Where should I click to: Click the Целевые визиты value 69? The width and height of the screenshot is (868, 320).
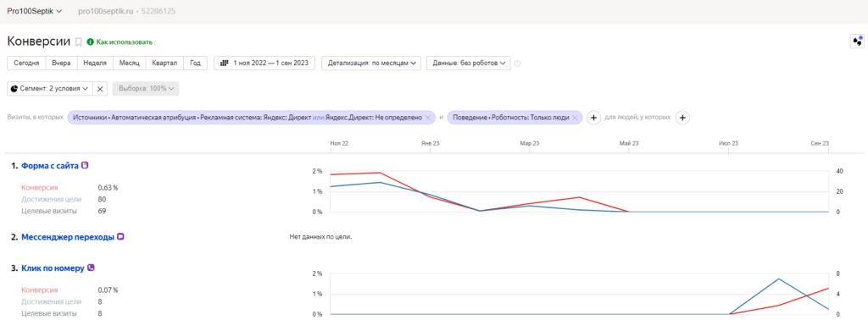coord(102,211)
